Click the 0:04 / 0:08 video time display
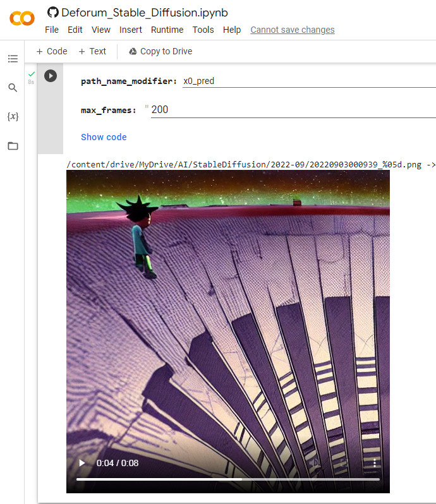 tap(118, 463)
